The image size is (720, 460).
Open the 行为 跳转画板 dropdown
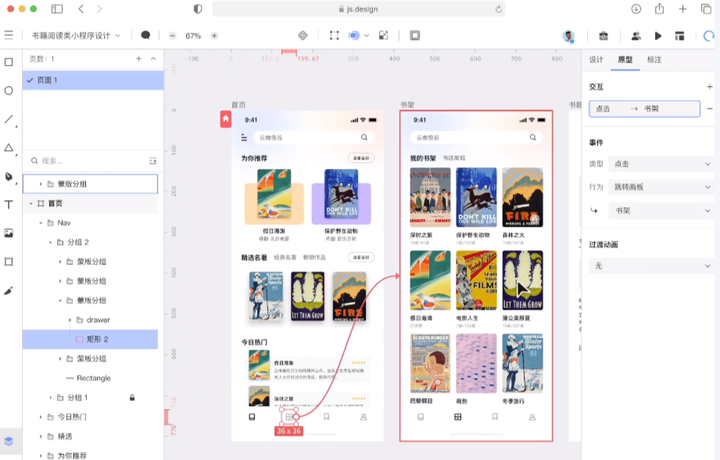(661, 187)
